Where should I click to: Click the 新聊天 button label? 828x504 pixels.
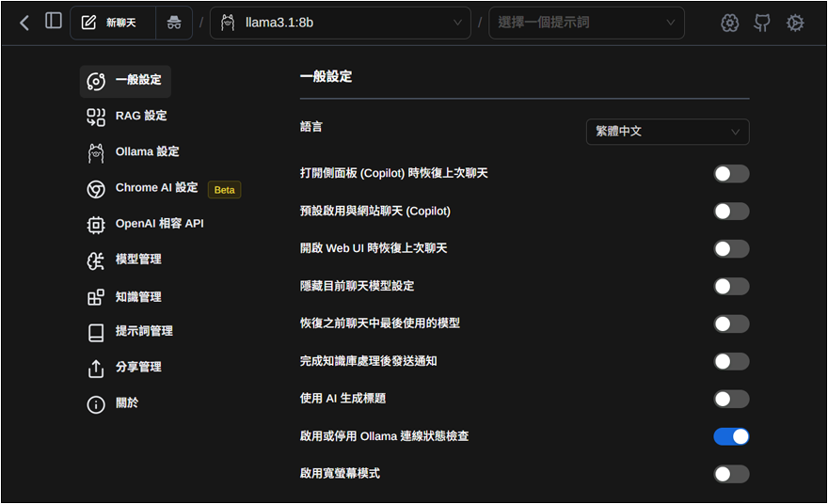coord(121,23)
